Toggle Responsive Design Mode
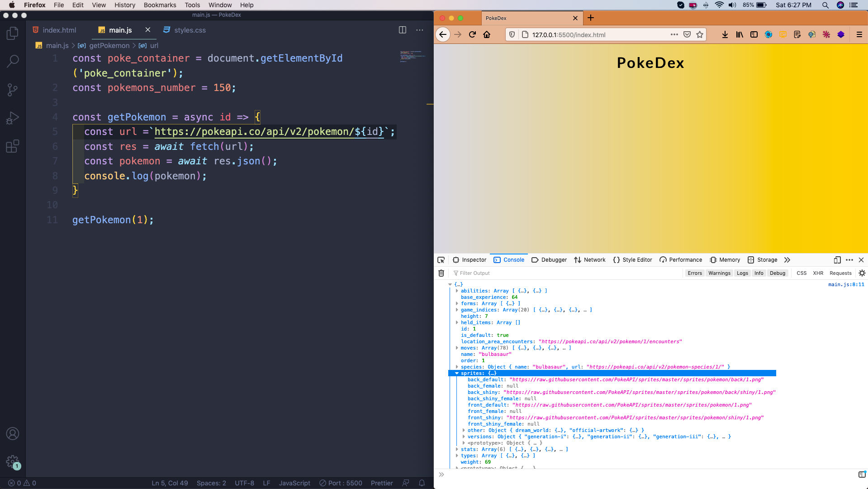 tap(837, 260)
